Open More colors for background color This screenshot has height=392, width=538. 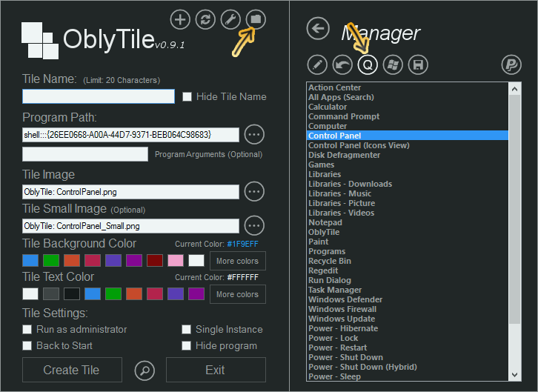pyautogui.click(x=238, y=261)
